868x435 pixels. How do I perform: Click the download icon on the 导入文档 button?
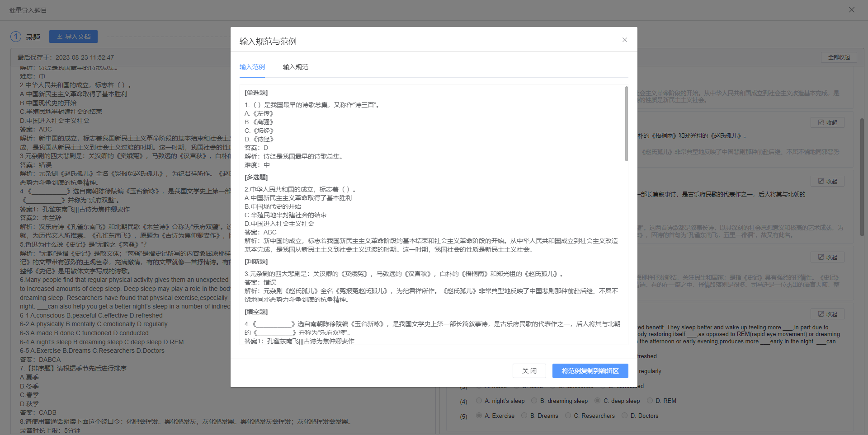point(60,37)
